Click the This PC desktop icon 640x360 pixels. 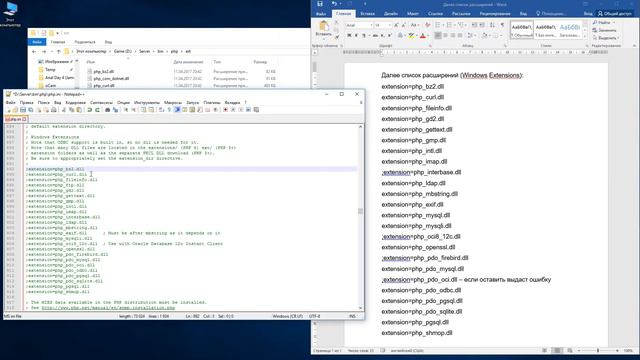tap(10, 14)
